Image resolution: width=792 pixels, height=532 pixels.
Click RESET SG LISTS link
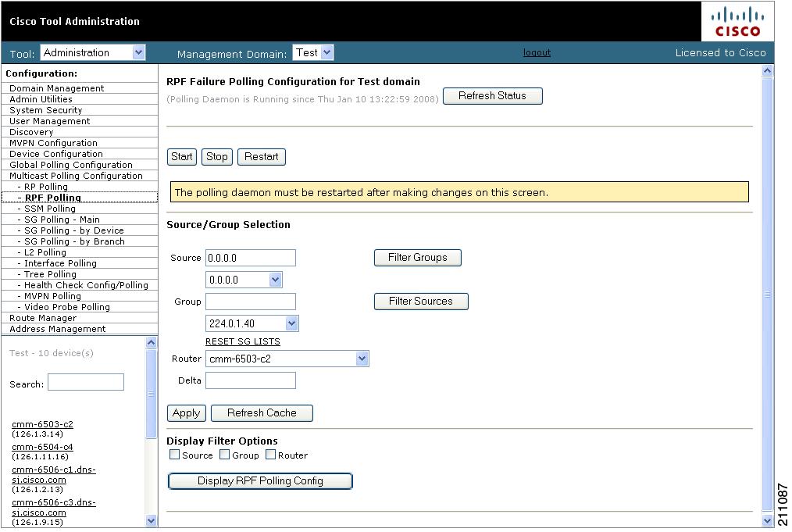coord(242,341)
